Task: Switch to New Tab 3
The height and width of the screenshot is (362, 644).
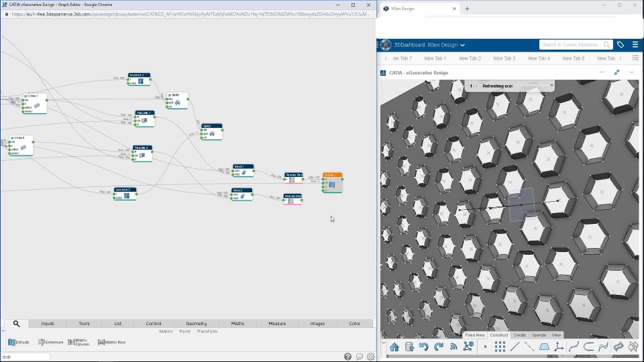Action: tap(504, 58)
